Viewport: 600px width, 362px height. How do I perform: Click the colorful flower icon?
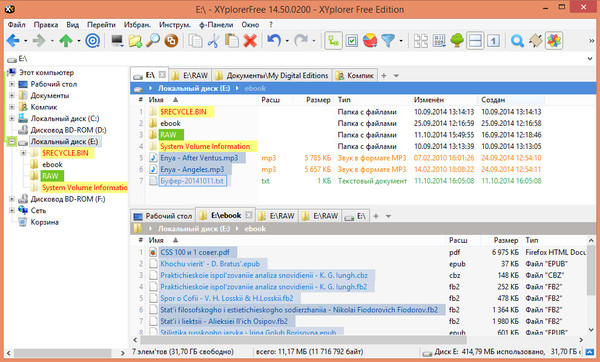click(554, 41)
